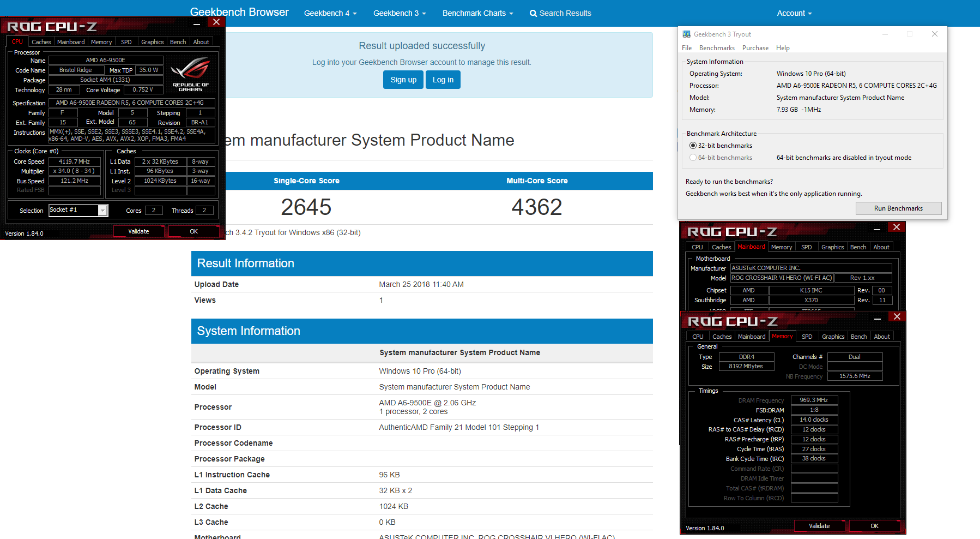Click OK in CPU-Z Memory window
This screenshot has height=539, width=980.
[x=874, y=526]
